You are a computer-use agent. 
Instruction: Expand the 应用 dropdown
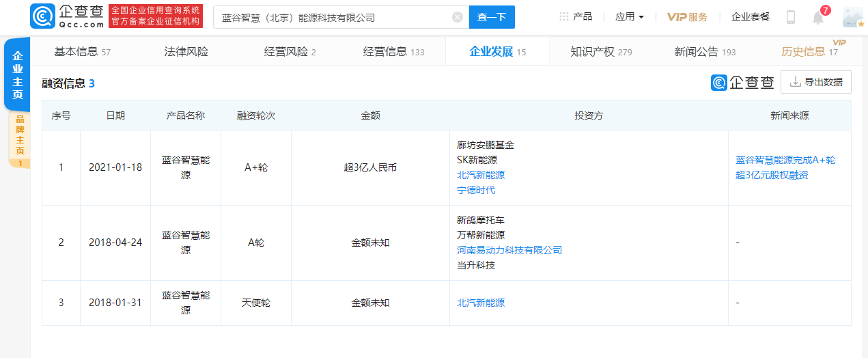(x=630, y=16)
